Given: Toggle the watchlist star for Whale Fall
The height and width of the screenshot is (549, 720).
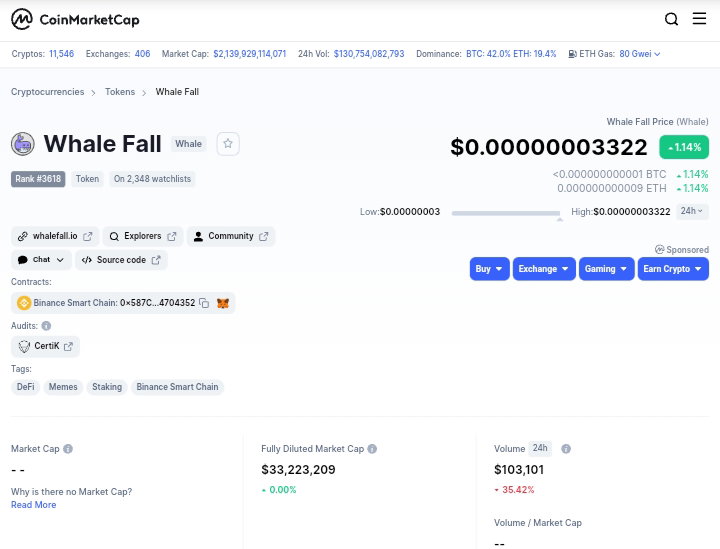Looking at the screenshot, I should 228,144.
